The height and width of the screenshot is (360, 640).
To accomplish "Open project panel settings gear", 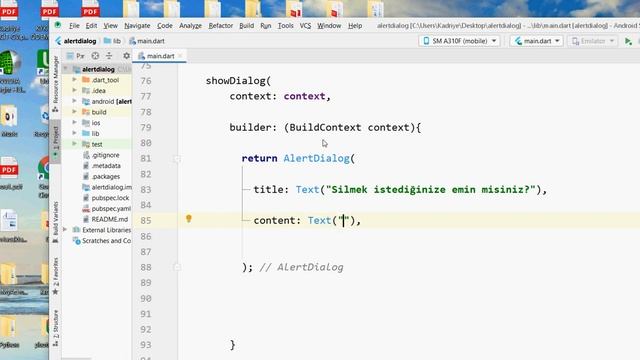I will pyautogui.click(x=126, y=56).
